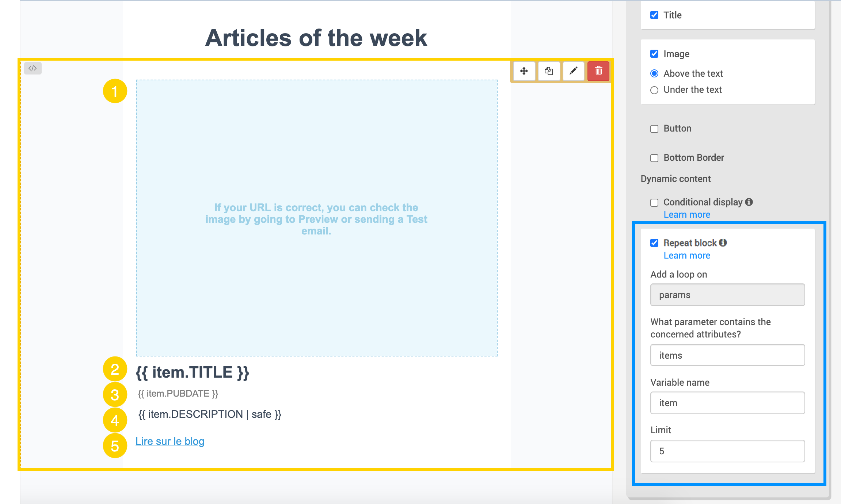841x504 pixels.
Task: Click the items parameter input field
Action: pos(728,355)
